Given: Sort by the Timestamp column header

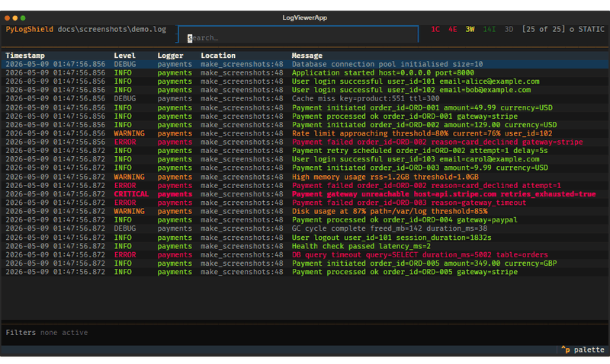Looking at the screenshot, I should pos(25,56).
